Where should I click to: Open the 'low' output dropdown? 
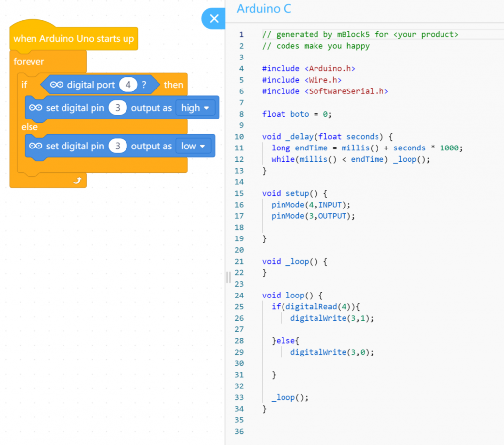click(193, 146)
